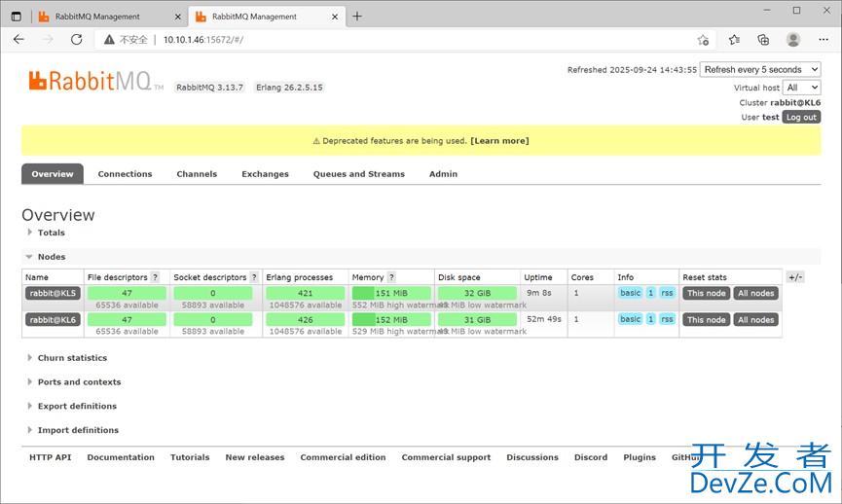This screenshot has height=504, width=842.
Task: Open a new browser tab with plus icon
Action: pyautogui.click(x=357, y=17)
